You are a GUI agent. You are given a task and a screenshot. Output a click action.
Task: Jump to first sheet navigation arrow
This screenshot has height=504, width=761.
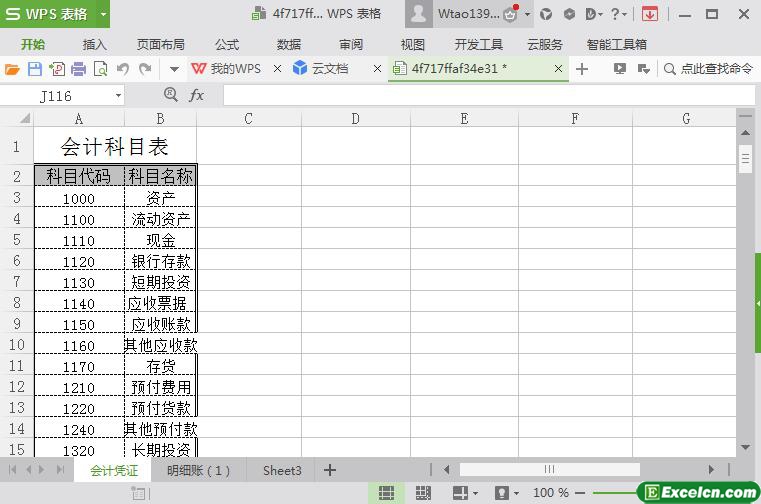click(13, 470)
